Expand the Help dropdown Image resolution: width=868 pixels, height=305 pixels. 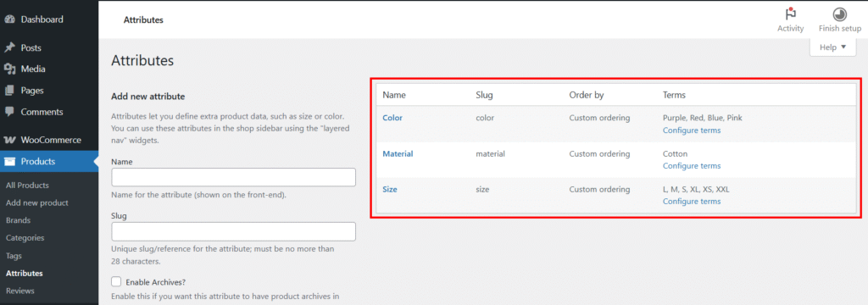(833, 47)
